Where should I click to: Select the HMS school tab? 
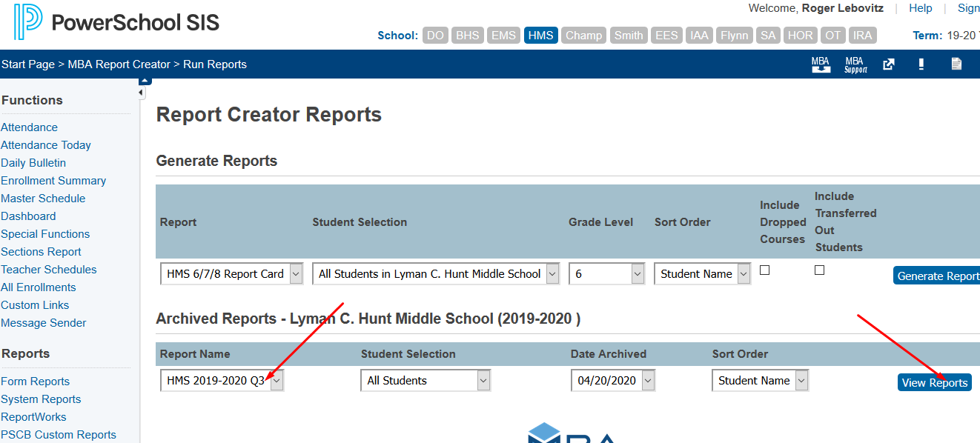coord(540,35)
